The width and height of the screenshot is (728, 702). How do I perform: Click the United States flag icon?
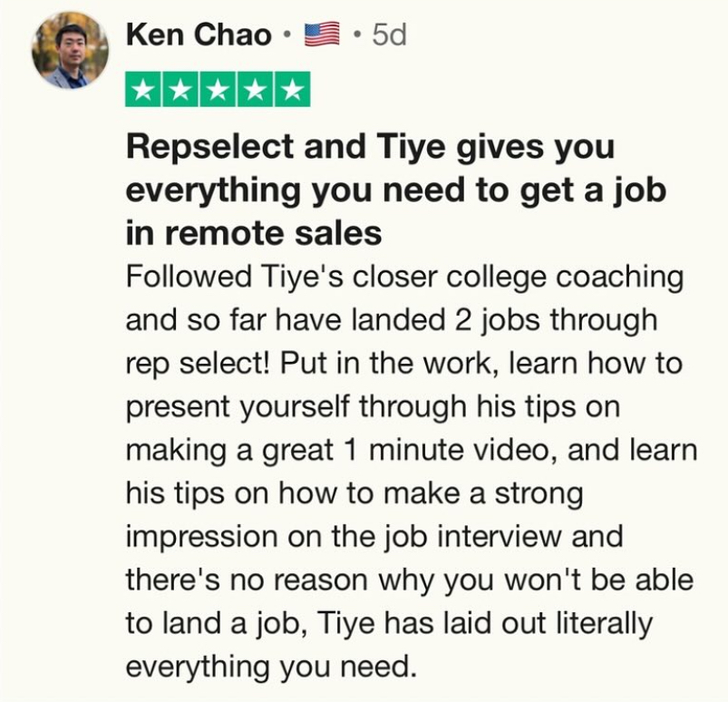[321, 35]
